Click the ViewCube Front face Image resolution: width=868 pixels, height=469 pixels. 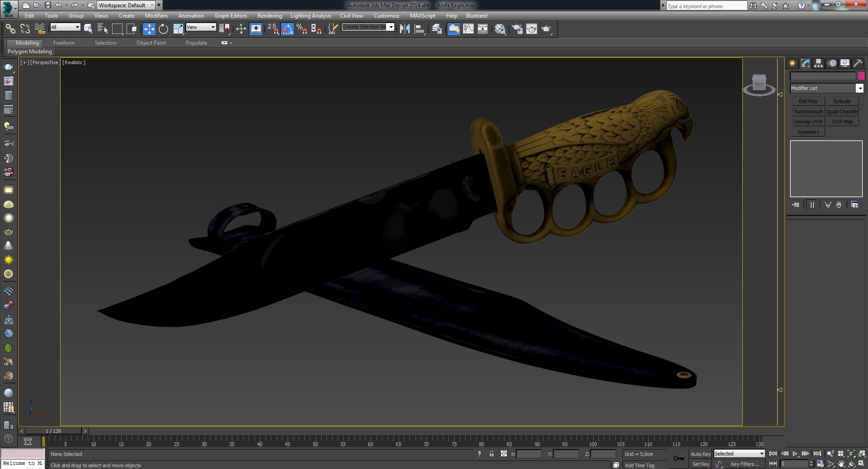pos(759,83)
